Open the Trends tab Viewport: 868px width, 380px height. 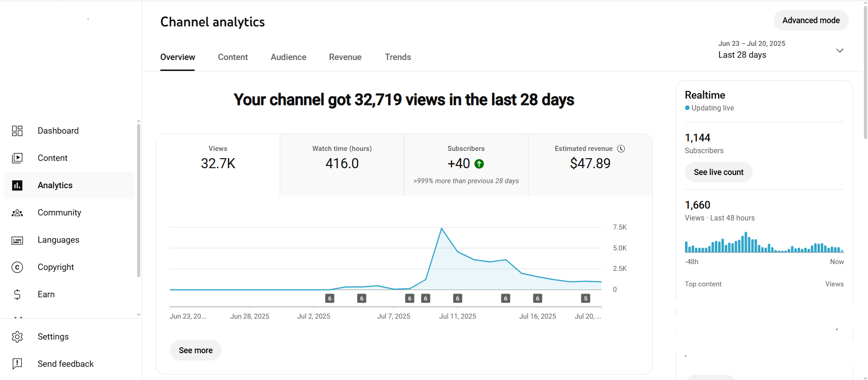click(398, 57)
